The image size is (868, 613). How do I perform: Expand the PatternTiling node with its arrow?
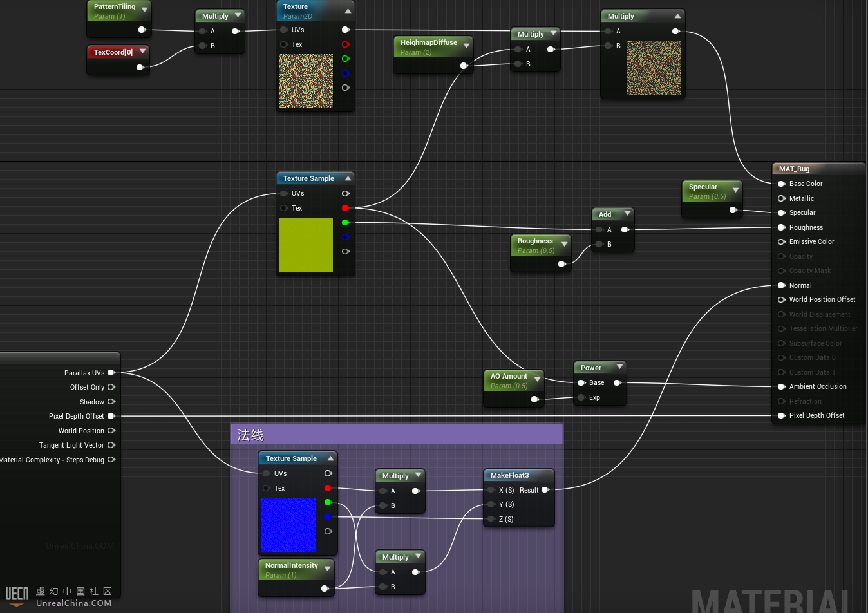coord(144,10)
